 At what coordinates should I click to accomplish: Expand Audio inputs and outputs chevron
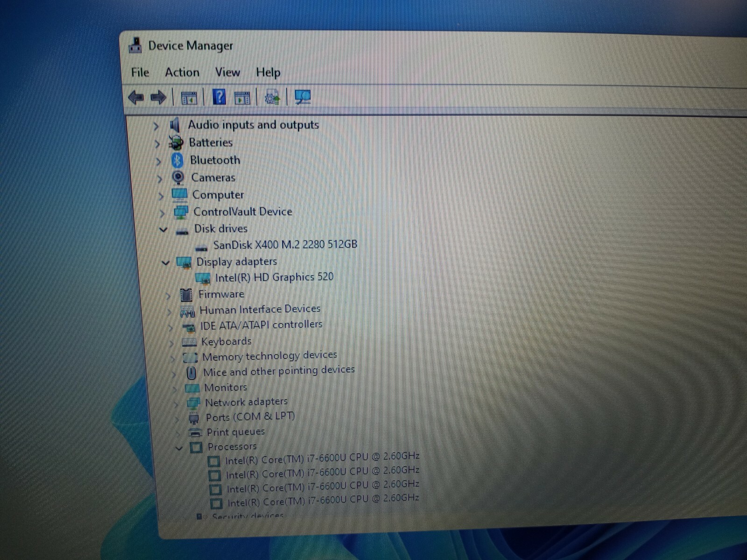156,126
